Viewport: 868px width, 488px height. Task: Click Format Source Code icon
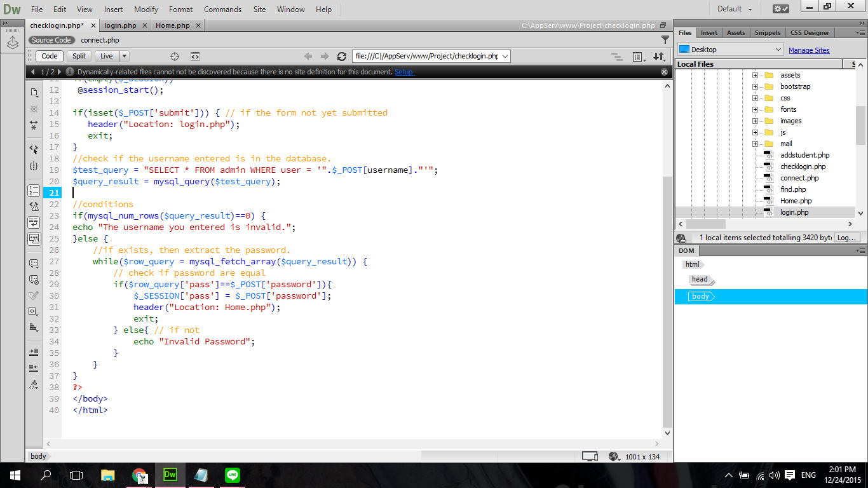(34, 384)
